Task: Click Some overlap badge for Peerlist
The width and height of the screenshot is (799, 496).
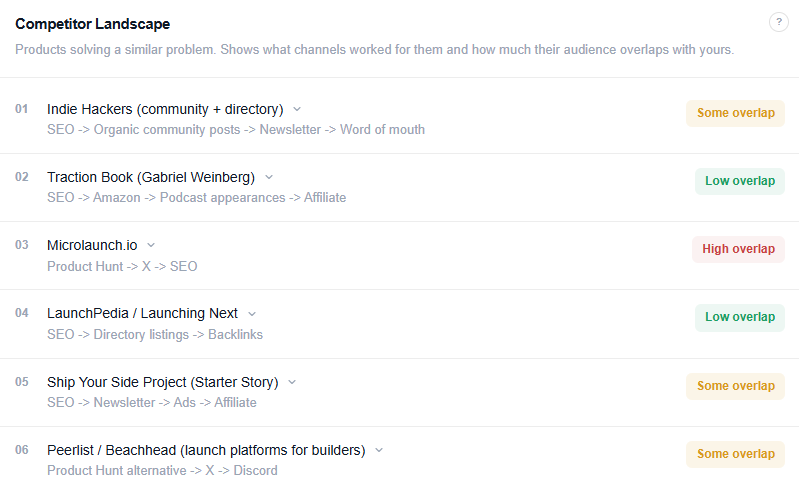Action: pos(735,454)
